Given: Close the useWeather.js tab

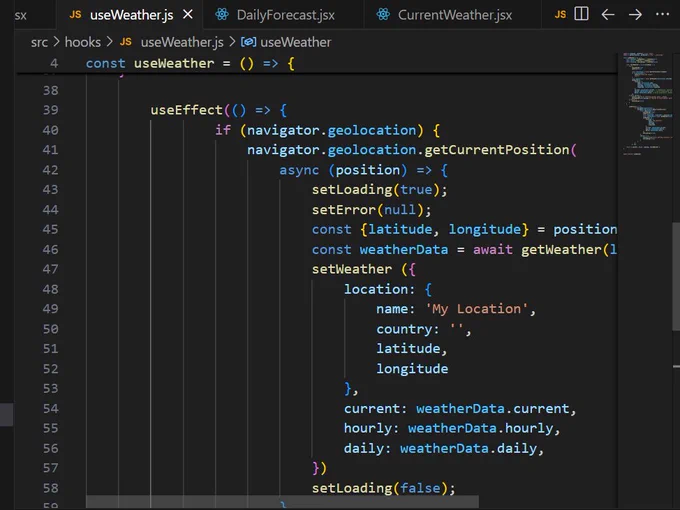Looking at the screenshot, I should (188, 15).
